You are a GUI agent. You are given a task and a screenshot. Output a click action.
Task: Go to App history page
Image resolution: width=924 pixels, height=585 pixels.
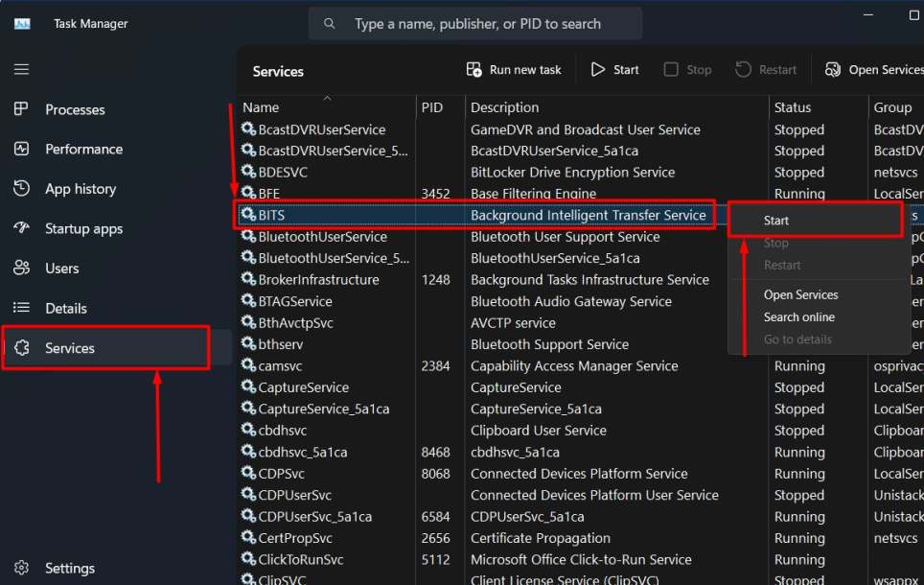tap(81, 189)
